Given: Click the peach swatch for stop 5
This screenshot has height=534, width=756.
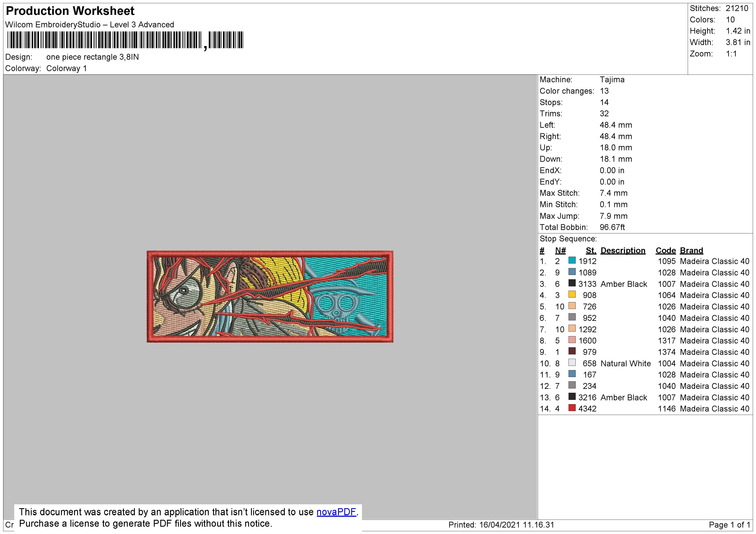Looking at the screenshot, I should [x=572, y=306].
